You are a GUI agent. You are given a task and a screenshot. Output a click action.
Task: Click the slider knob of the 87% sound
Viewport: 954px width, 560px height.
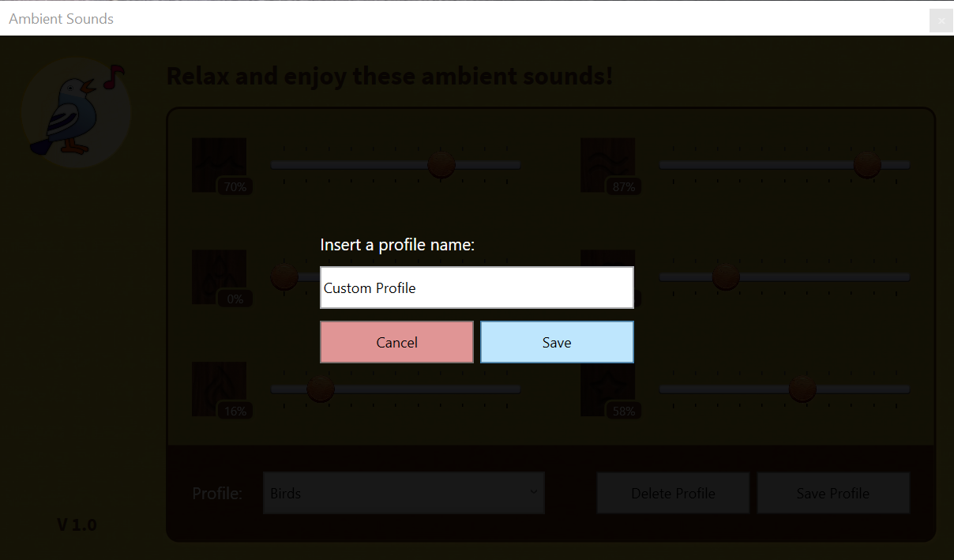(867, 164)
